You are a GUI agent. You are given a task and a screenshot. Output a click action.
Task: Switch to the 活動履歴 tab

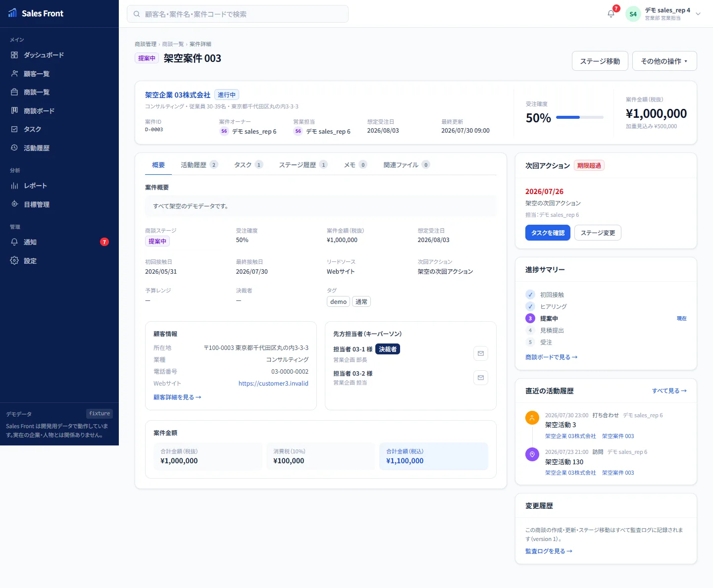click(199, 165)
